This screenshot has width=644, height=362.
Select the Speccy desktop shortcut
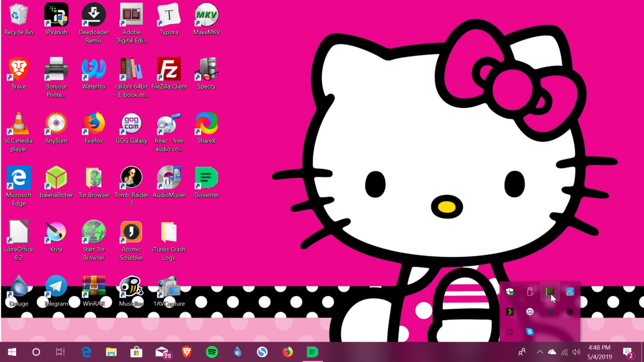[x=206, y=74]
